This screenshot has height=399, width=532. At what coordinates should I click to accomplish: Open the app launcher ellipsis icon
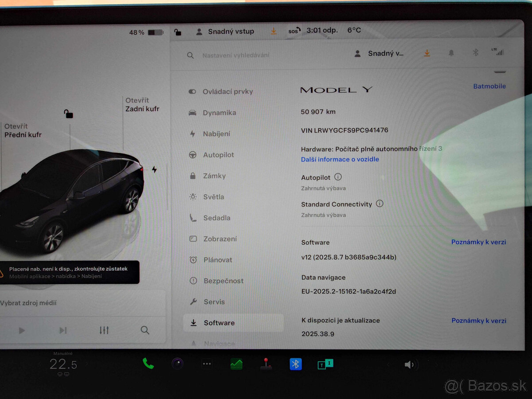[x=207, y=364]
